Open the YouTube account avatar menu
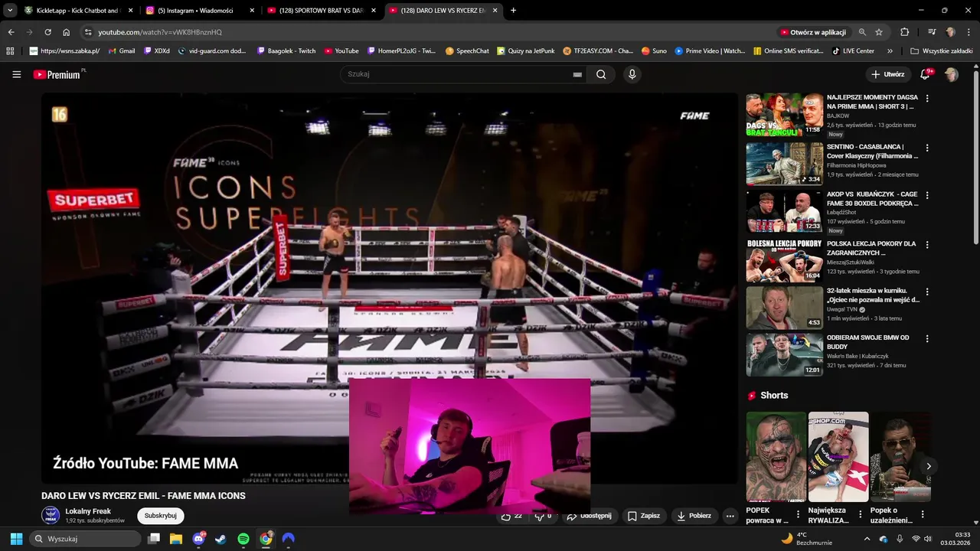Viewport: 980px width, 551px height. 952,74
